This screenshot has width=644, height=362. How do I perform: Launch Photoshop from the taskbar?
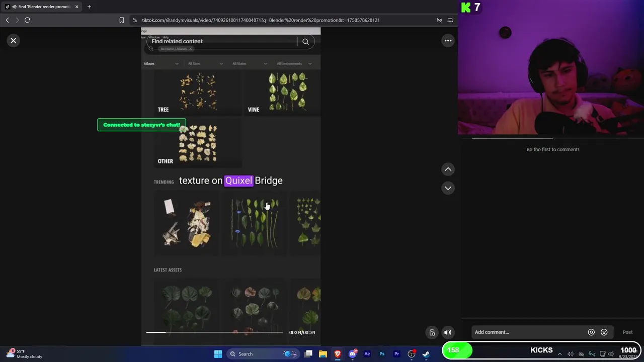click(382, 354)
